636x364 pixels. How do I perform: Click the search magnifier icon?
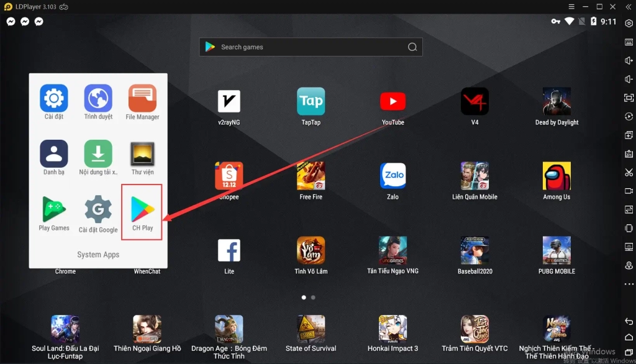(x=412, y=47)
